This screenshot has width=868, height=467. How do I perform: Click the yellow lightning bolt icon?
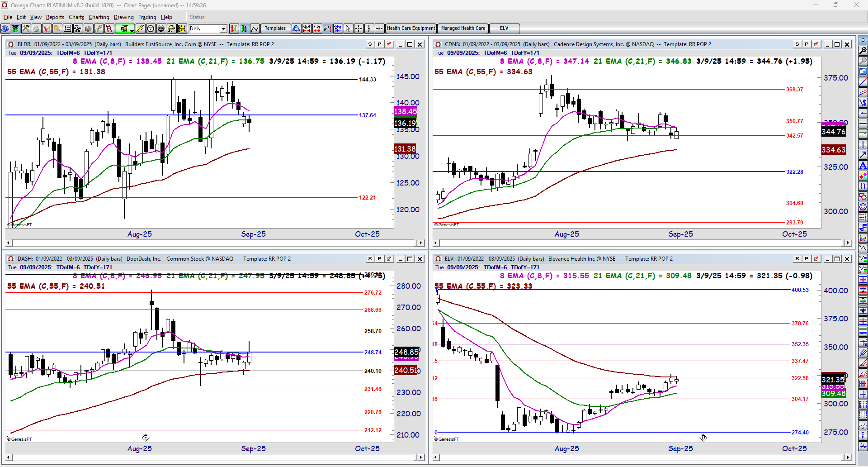tap(141, 29)
